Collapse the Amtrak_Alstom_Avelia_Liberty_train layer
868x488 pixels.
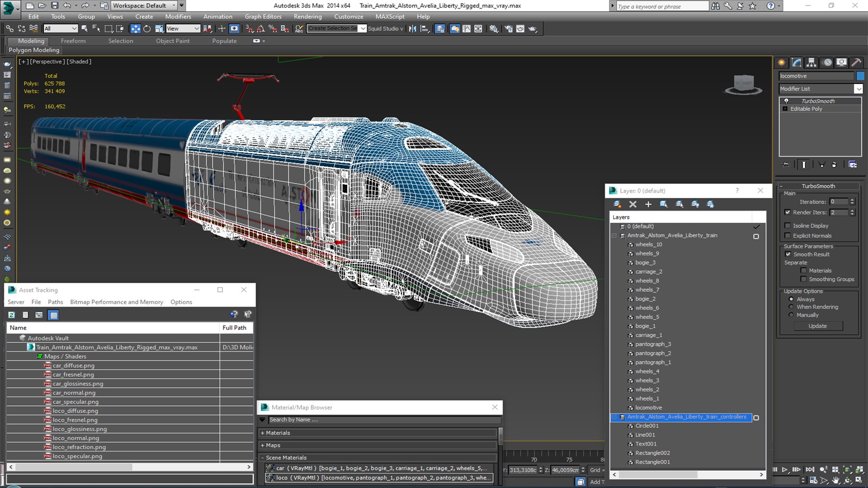(614, 235)
